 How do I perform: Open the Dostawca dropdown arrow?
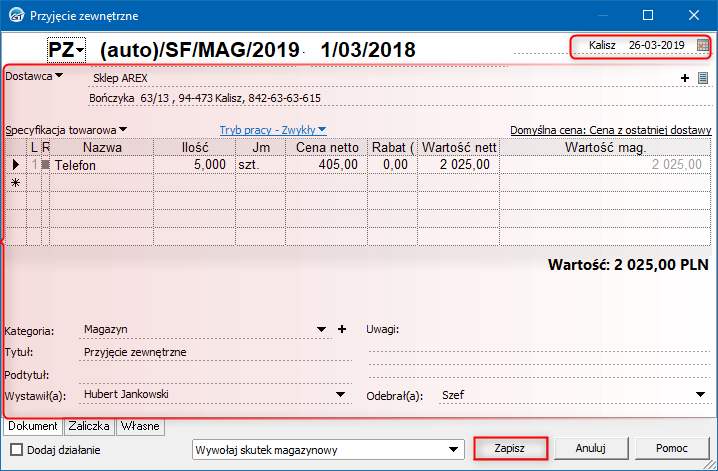(x=59, y=76)
